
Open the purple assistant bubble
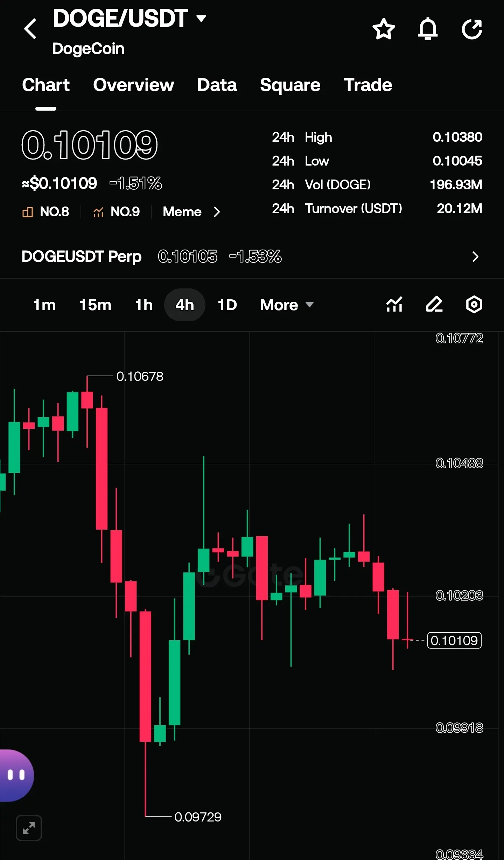[16, 775]
